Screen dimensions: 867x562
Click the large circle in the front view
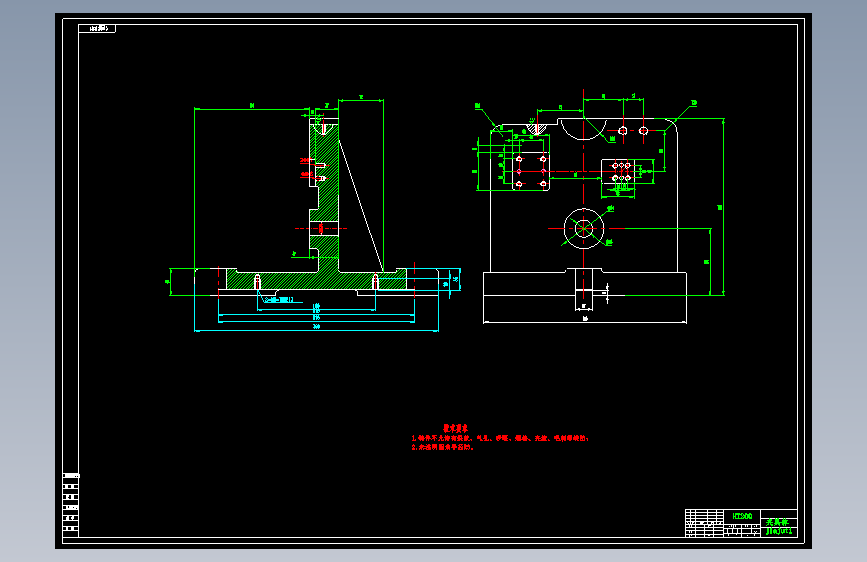pos(584,228)
